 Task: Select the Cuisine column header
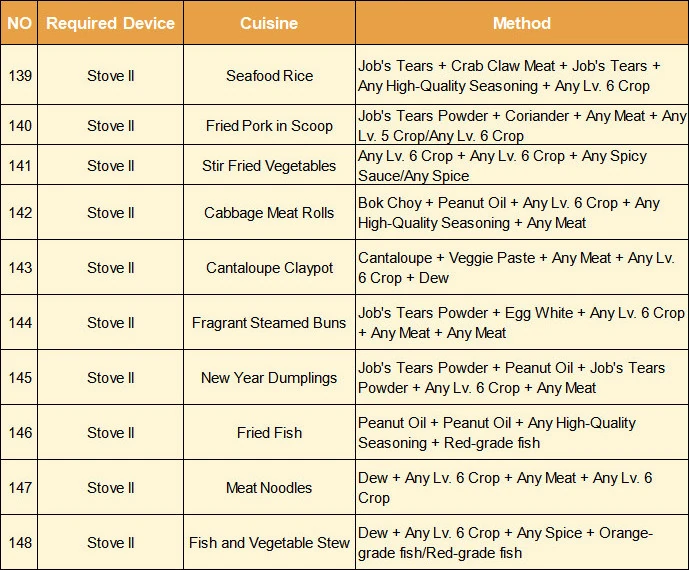pos(269,23)
